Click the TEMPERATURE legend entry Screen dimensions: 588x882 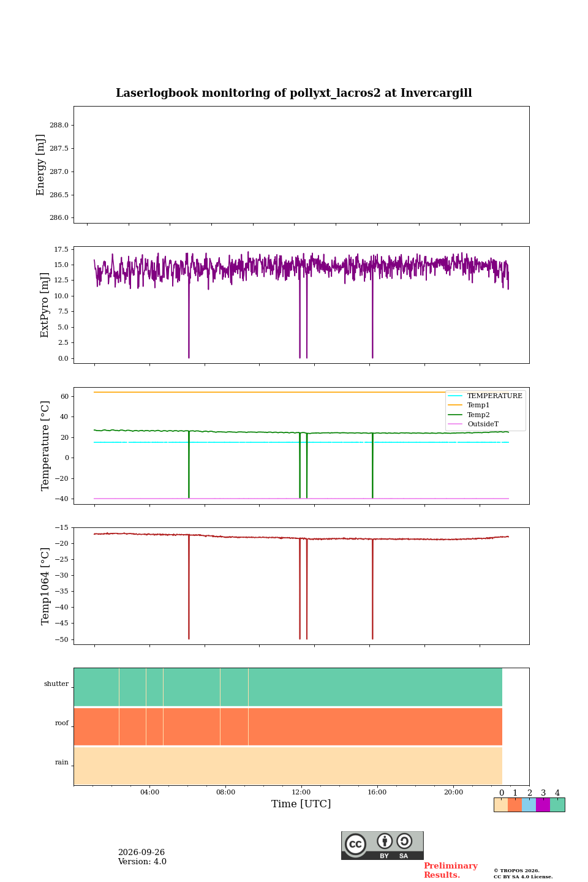pyautogui.click(x=486, y=396)
